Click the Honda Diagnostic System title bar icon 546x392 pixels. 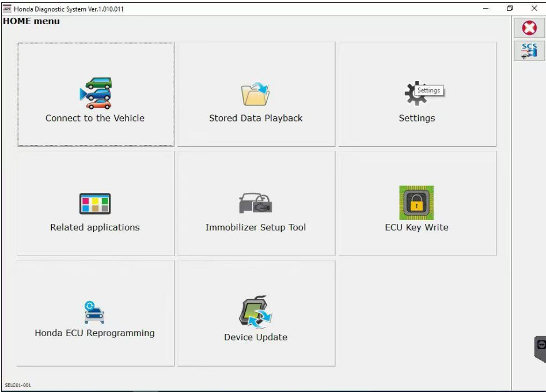click(7, 9)
